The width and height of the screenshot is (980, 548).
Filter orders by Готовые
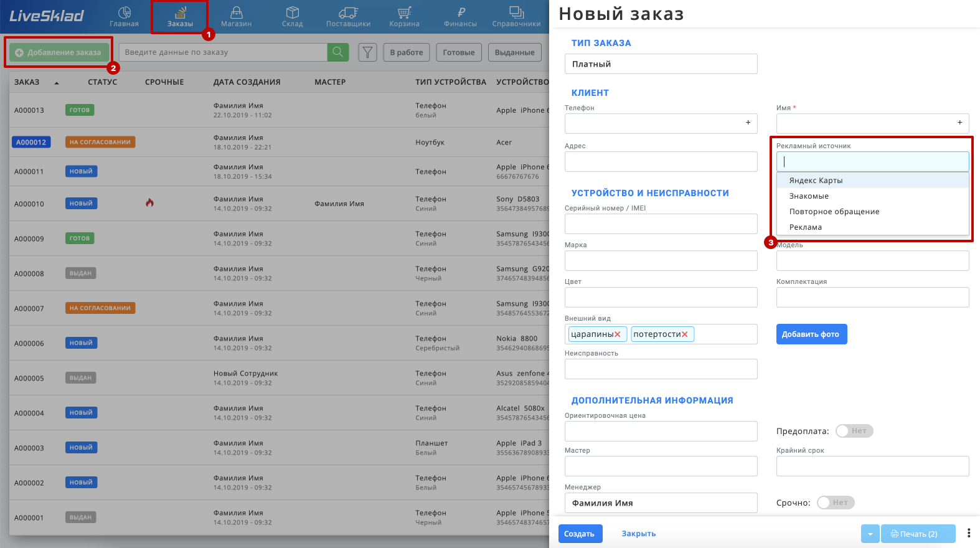click(x=459, y=52)
